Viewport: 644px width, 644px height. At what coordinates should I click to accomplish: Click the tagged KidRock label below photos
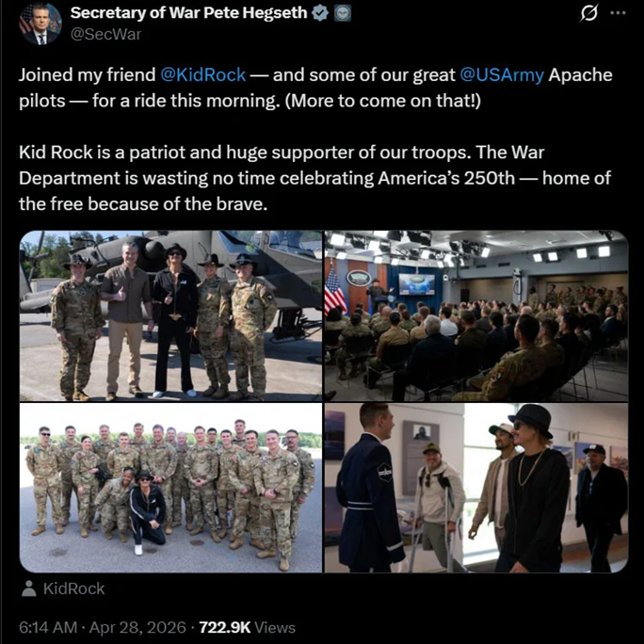click(x=74, y=588)
